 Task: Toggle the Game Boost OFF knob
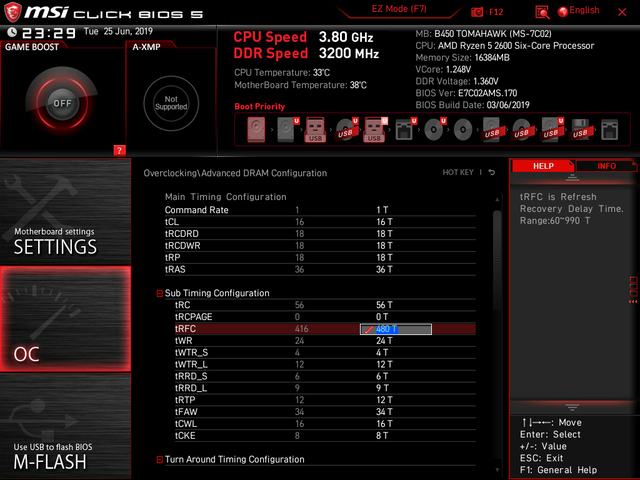62,103
